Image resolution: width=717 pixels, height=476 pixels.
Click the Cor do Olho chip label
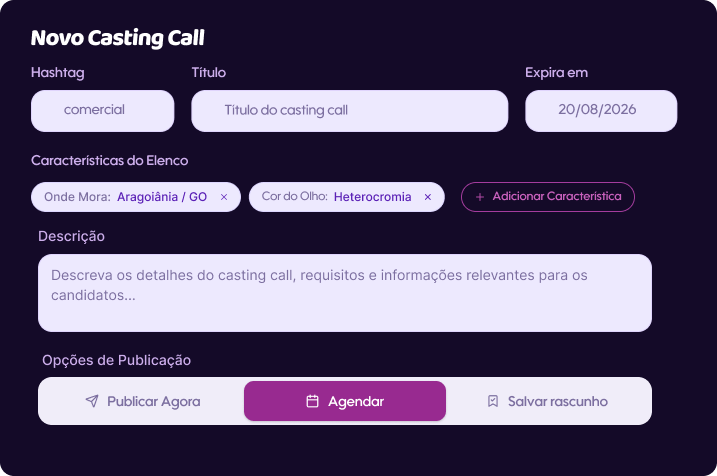tap(294, 196)
